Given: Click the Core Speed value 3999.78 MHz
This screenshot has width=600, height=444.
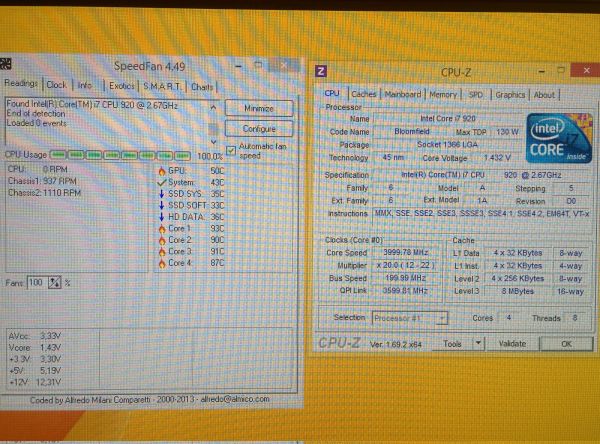Looking at the screenshot, I should [x=406, y=252].
